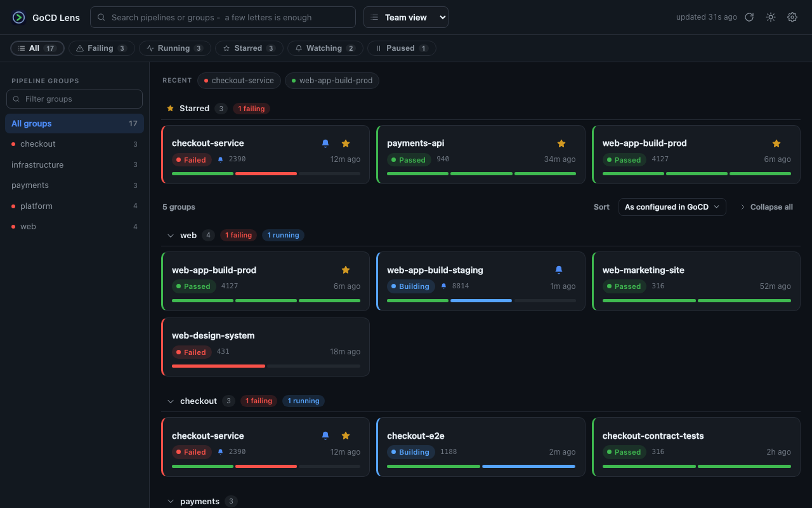
Task: Open recent chip checkout-service
Action: point(239,81)
